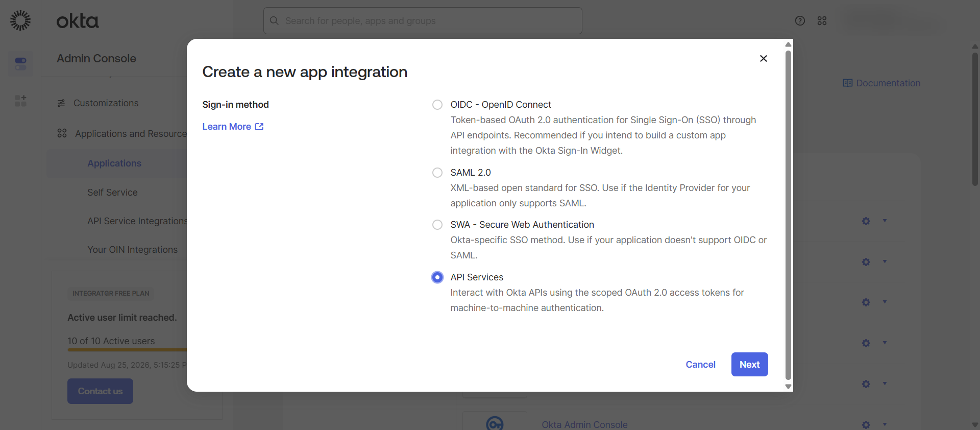Click the Customizations sliders icon
The height and width of the screenshot is (430, 980).
61,103
